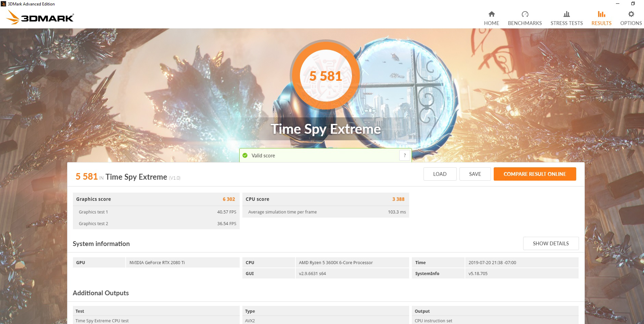Click the System information heading

[x=101, y=244]
